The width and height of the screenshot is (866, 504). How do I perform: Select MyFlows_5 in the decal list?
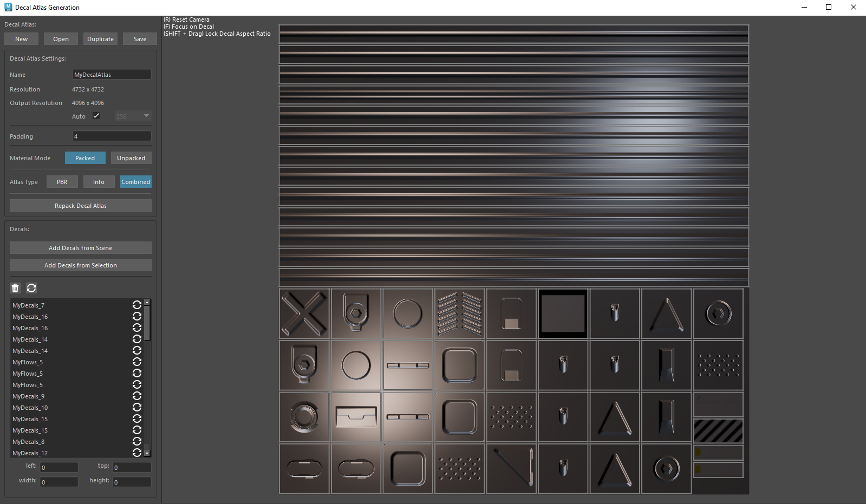pyautogui.click(x=28, y=362)
